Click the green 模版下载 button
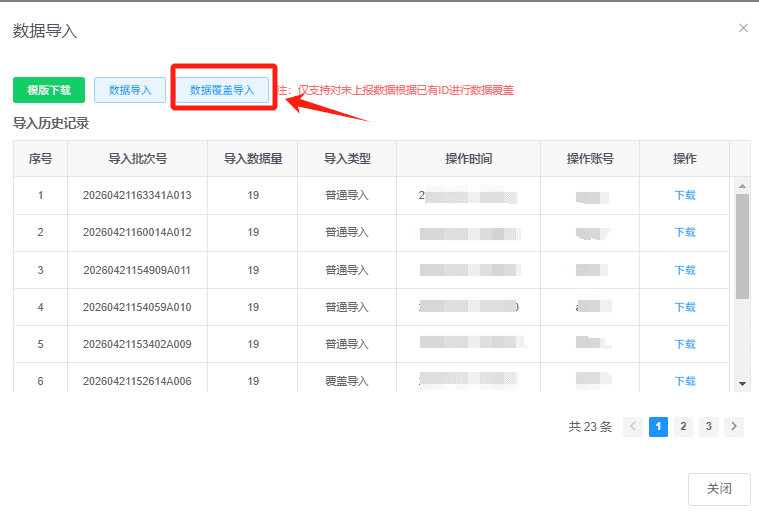The image size is (759, 514). [x=49, y=90]
